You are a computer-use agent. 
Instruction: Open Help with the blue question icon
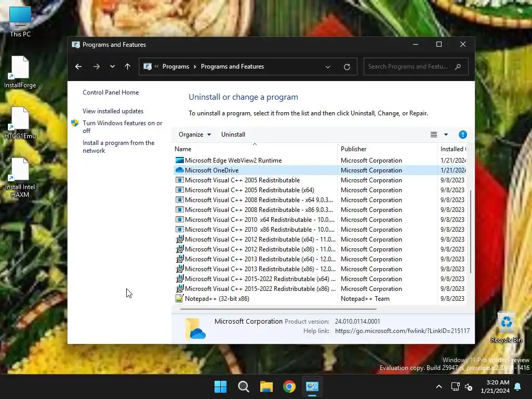point(462,135)
